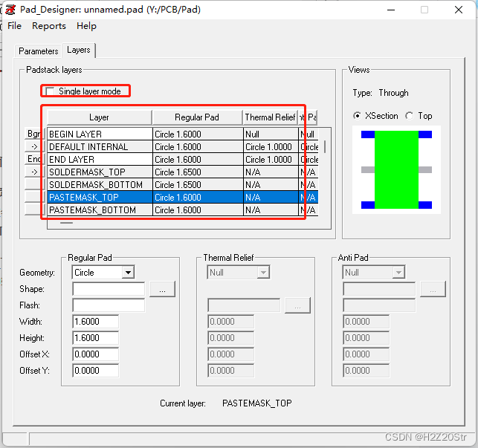Open the Reports menu

(49, 26)
